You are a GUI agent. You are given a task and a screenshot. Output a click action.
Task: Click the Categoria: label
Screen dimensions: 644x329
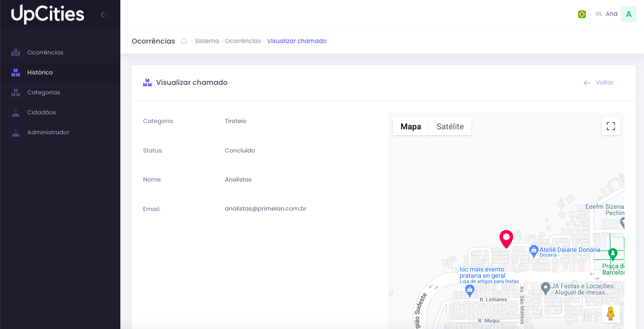tap(159, 121)
